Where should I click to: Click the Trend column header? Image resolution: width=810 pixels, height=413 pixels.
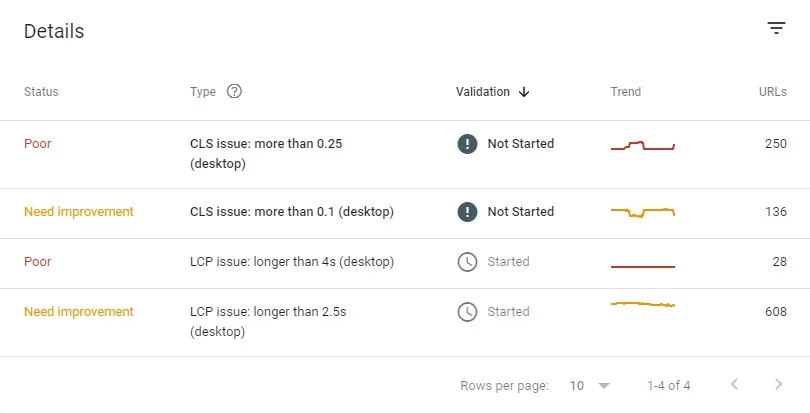pos(626,92)
